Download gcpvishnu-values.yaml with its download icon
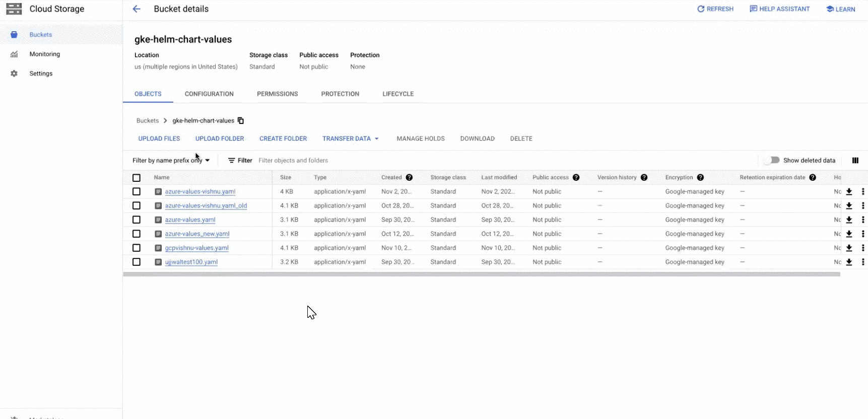This screenshot has width=868, height=419. click(849, 248)
